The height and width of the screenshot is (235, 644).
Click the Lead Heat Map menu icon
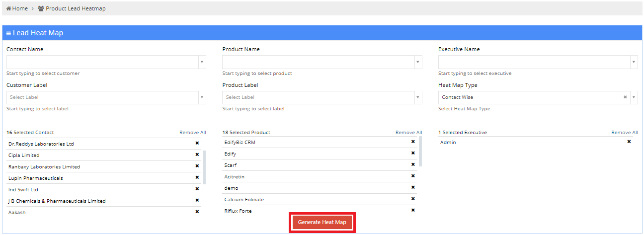8,33
